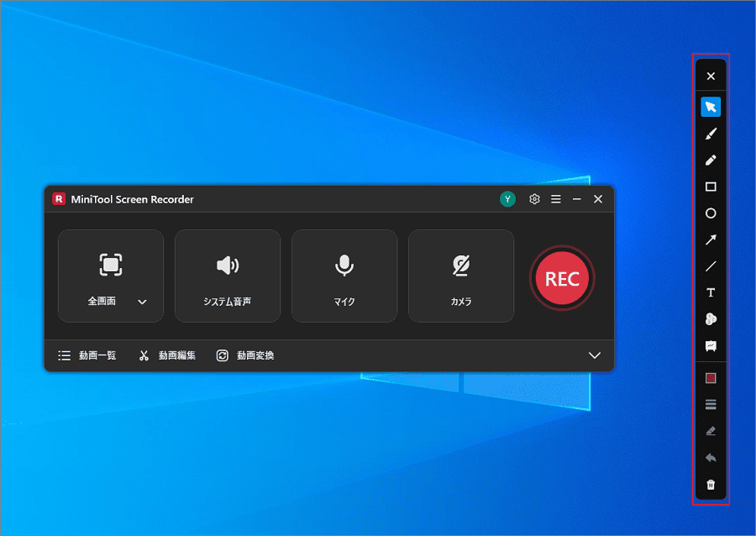This screenshot has width=756, height=536.
Task: Select the cursor pointer tool
Action: pos(711,107)
